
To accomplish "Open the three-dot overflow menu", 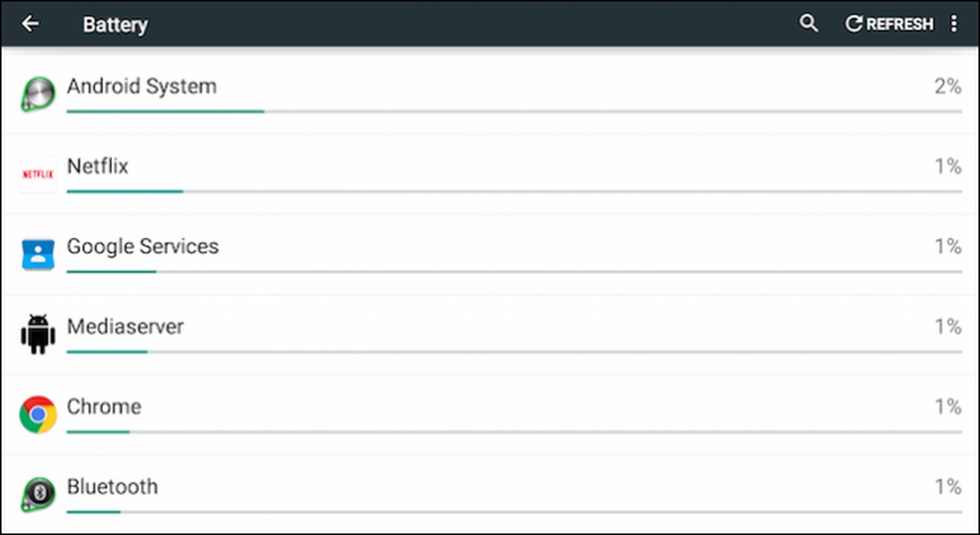I will [x=954, y=24].
